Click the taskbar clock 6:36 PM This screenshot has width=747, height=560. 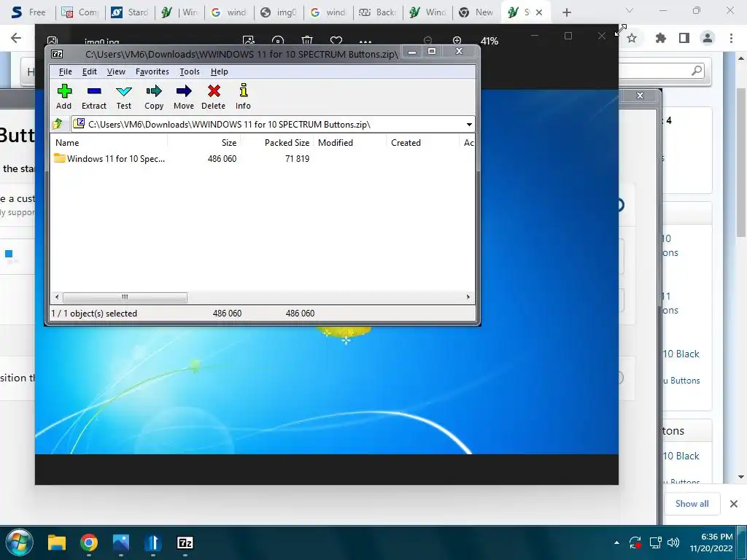(x=716, y=537)
